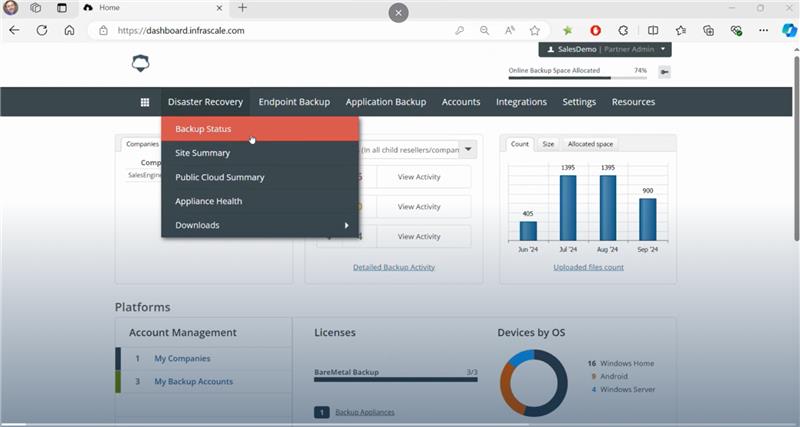Viewport: 800px width, 427px height.
Task: Open the zoom magnifier in address bar
Action: click(485, 31)
